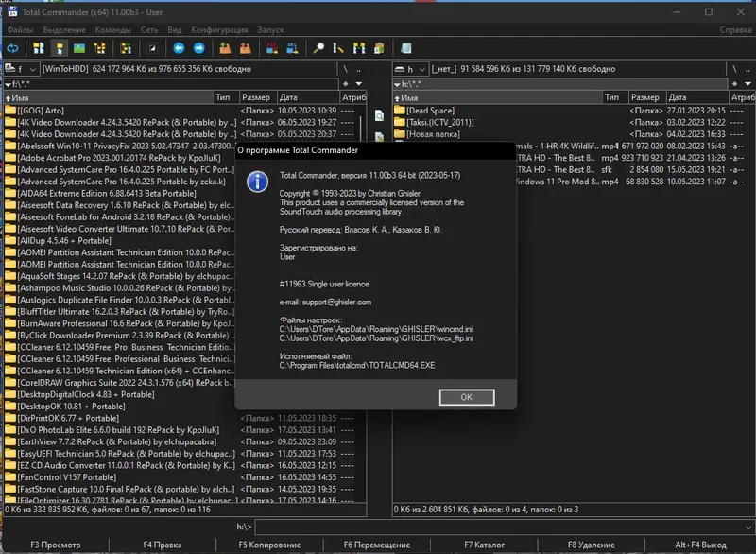This screenshot has width=756, height=554.
Task: Sort left panel by Имя column
Action: 109,97
